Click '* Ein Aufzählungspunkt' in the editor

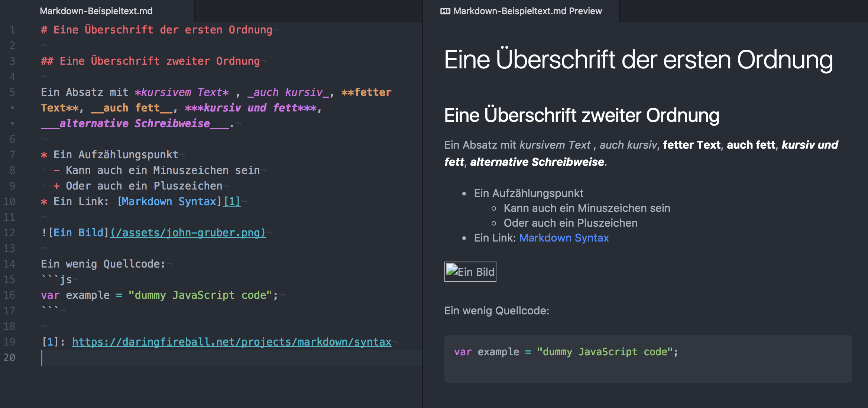click(x=110, y=155)
